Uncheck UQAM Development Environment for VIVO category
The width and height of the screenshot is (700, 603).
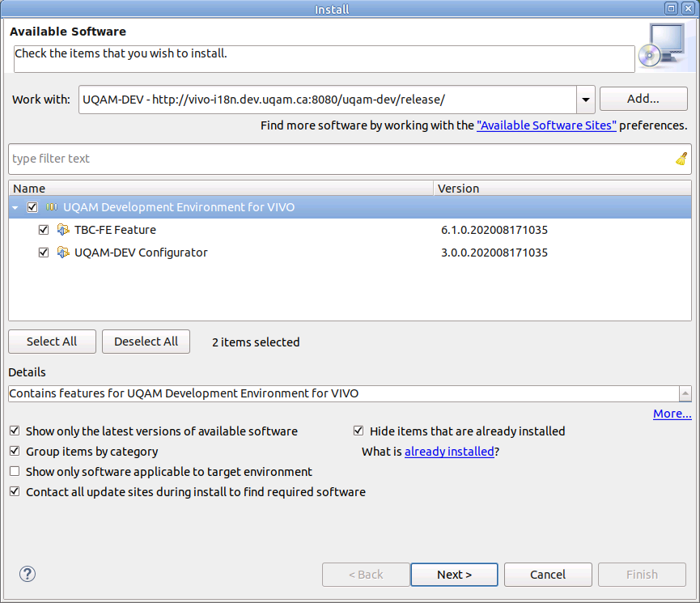tap(32, 207)
